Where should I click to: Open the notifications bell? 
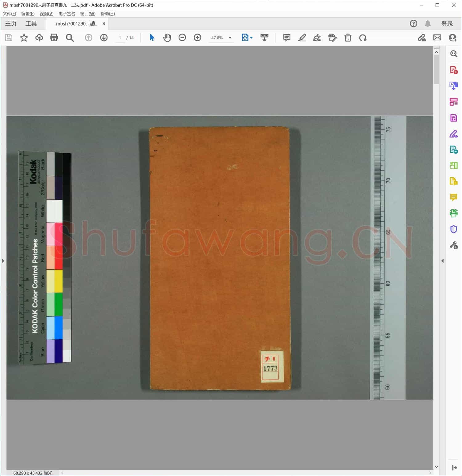point(428,24)
